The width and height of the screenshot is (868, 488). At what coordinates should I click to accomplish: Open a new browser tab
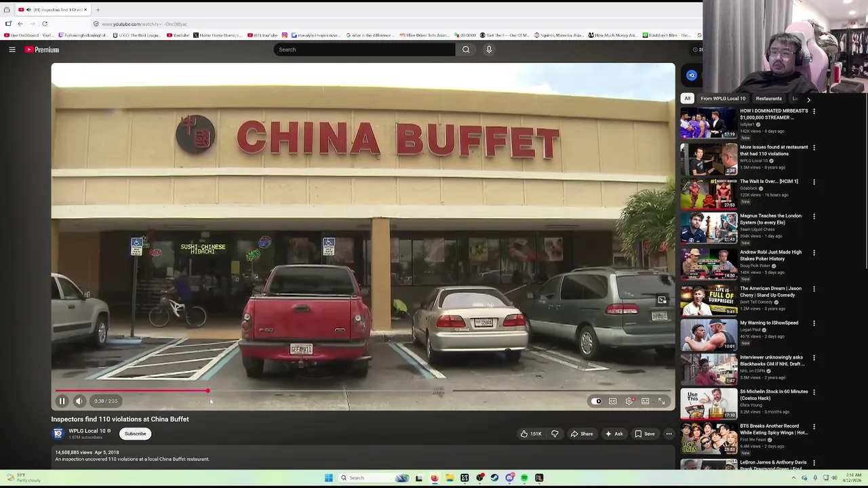(x=98, y=9)
